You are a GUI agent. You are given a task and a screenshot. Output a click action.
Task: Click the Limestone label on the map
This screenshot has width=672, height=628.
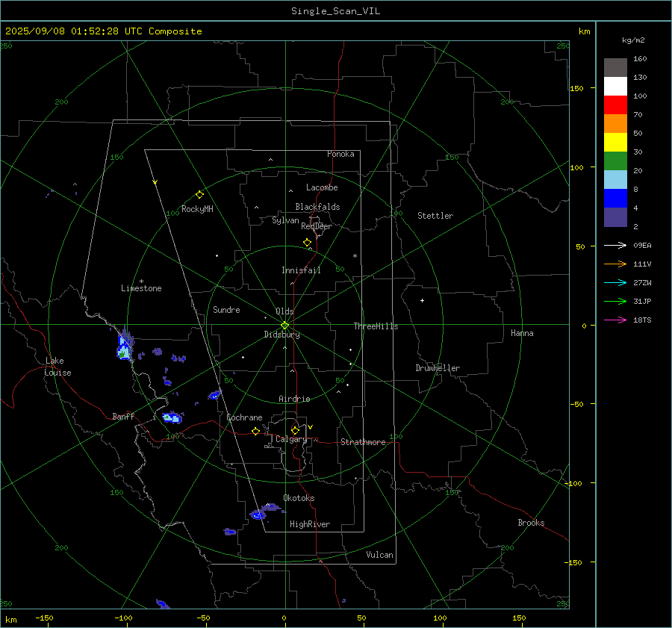[141, 288]
